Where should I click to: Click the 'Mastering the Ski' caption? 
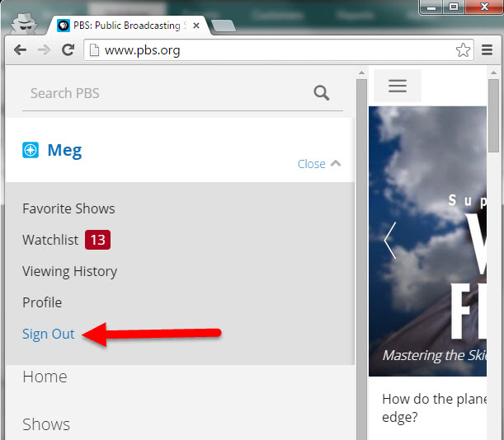pyautogui.click(x=435, y=355)
